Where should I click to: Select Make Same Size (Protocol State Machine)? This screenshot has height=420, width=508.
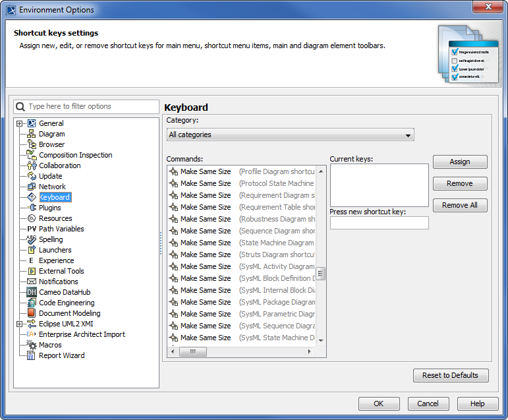(242, 183)
